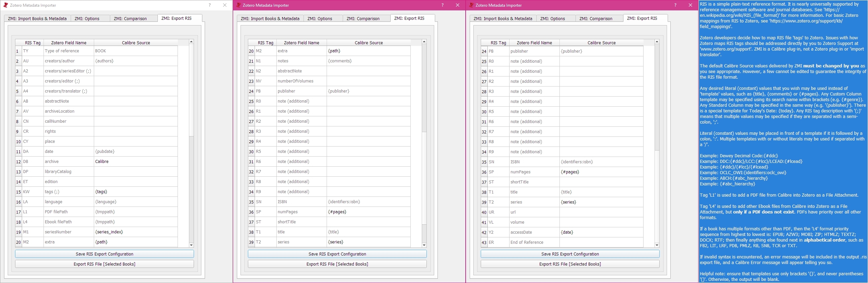Viewport: 868px width, 283px height.
Task: Click 'PDF filePath' in the L1 row
Action: (69, 212)
